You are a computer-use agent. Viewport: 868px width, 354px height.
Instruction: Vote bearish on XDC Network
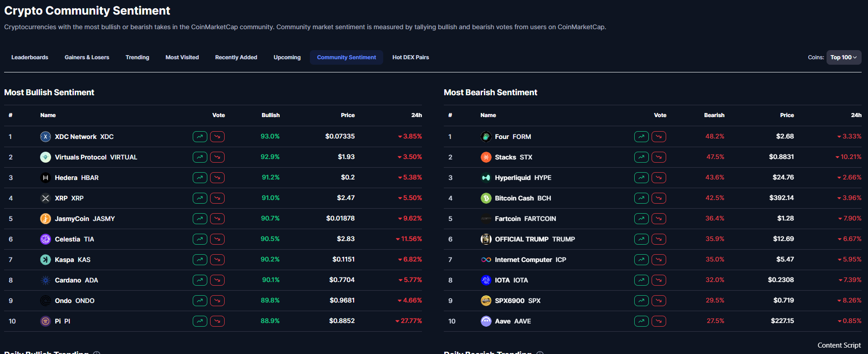pos(217,137)
